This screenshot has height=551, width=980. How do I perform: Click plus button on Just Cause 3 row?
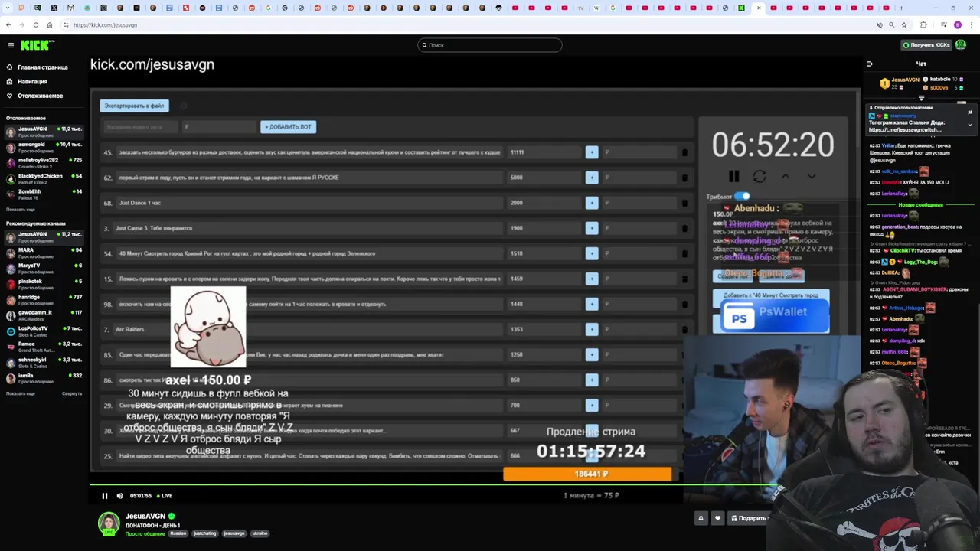point(591,228)
